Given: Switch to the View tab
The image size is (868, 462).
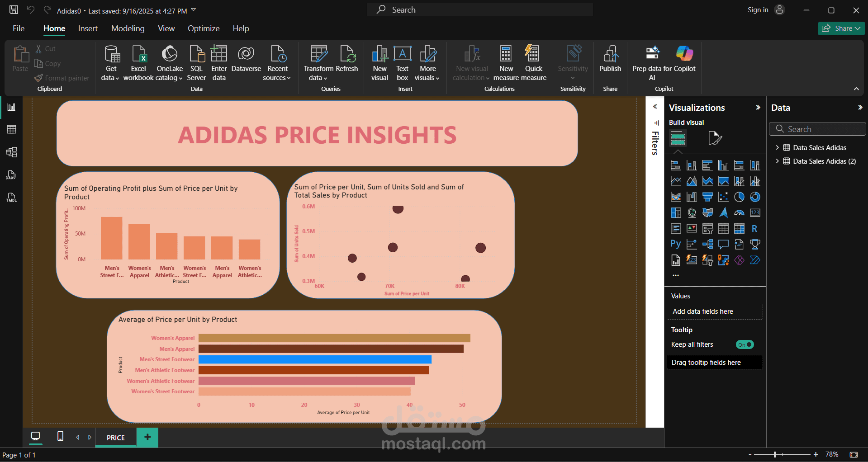Looking at the screenshot, I should (166, 28).
